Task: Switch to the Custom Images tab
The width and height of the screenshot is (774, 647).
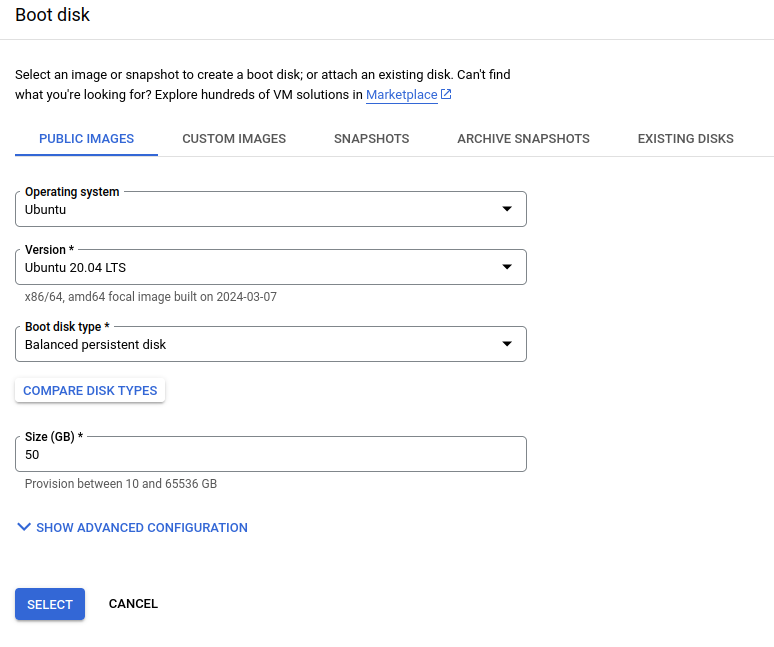Action: (234, 139)
